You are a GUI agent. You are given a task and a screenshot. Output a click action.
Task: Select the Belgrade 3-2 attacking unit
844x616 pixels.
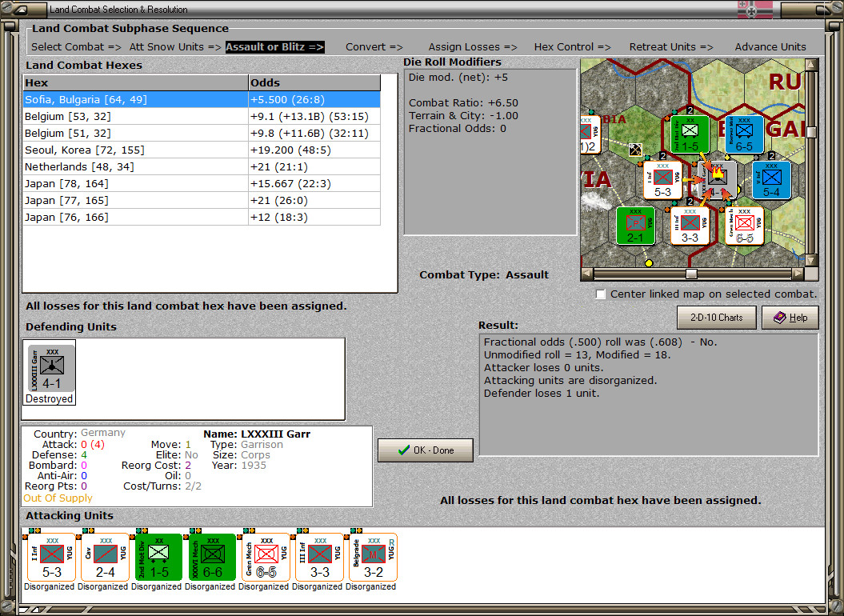click(x=373, y=558)
